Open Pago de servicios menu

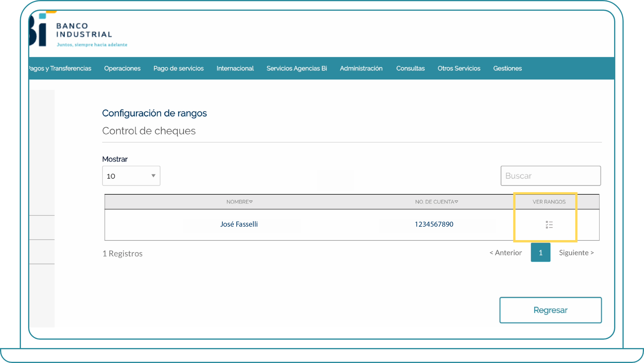tap(178, 68)
